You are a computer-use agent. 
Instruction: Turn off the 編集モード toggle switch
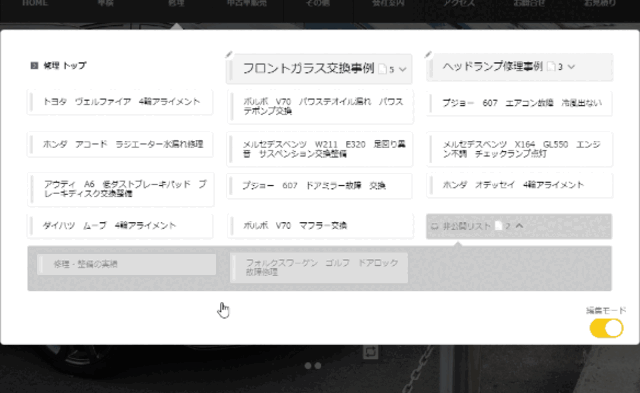coord(606,329)
